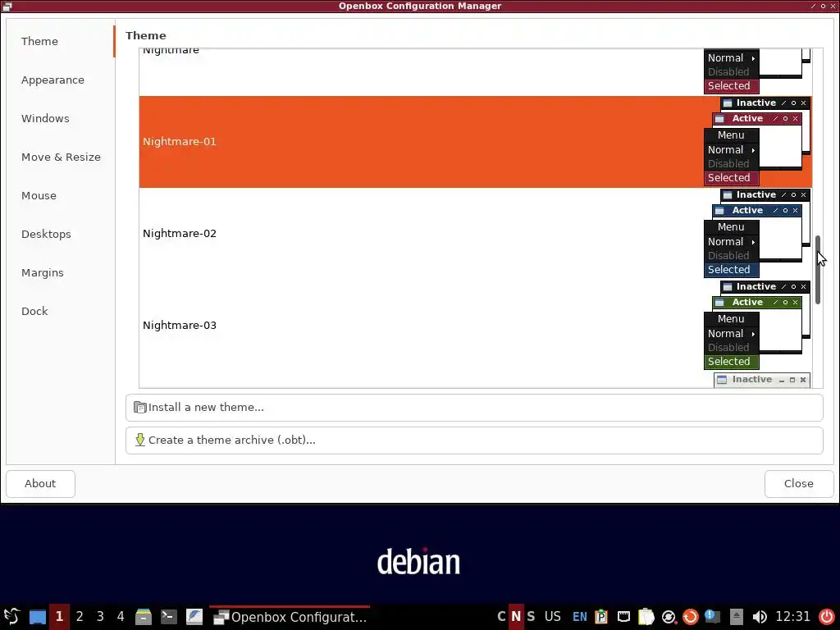840x630 pixels.
Task: Open the sticky notes tray icon
Action: pos(646,617)
